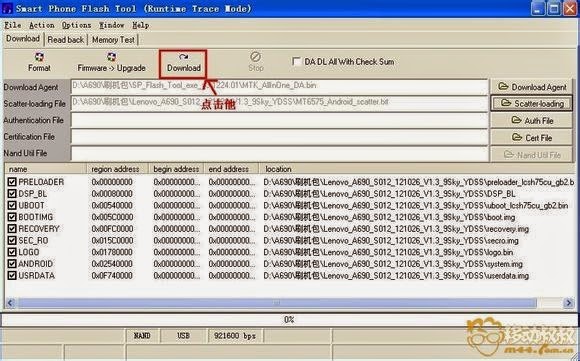Click the logo.bin location path
580x361 pixels.
pos(388,252)
